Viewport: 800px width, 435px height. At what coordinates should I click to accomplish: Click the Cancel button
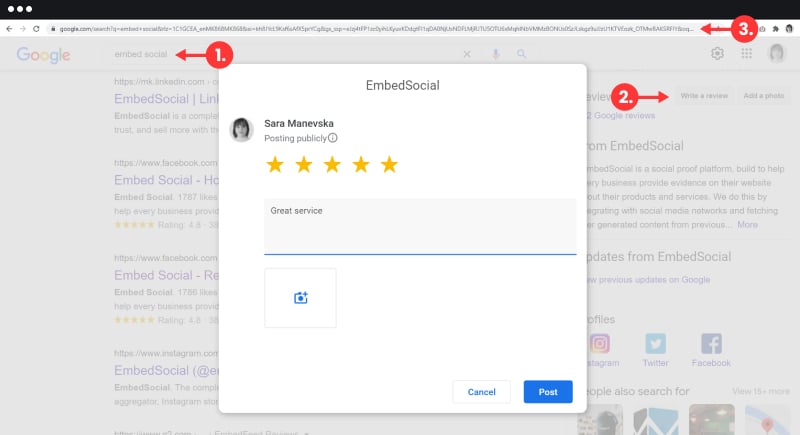(481, 392)
